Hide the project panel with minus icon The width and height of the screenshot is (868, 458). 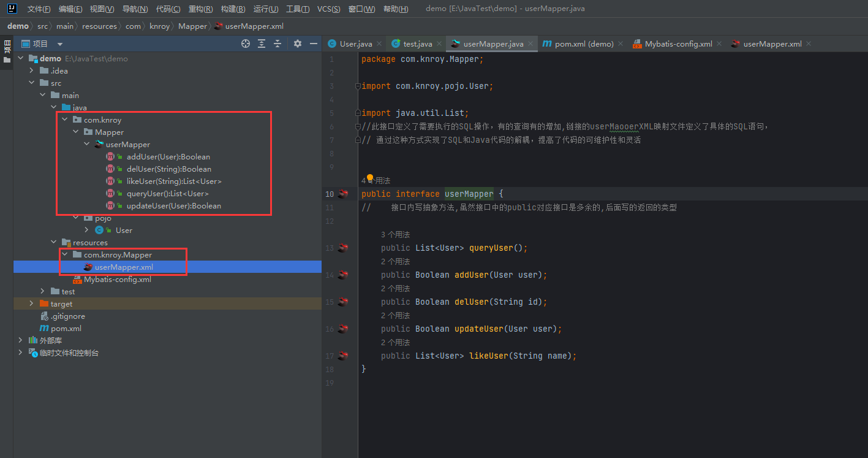314,44
